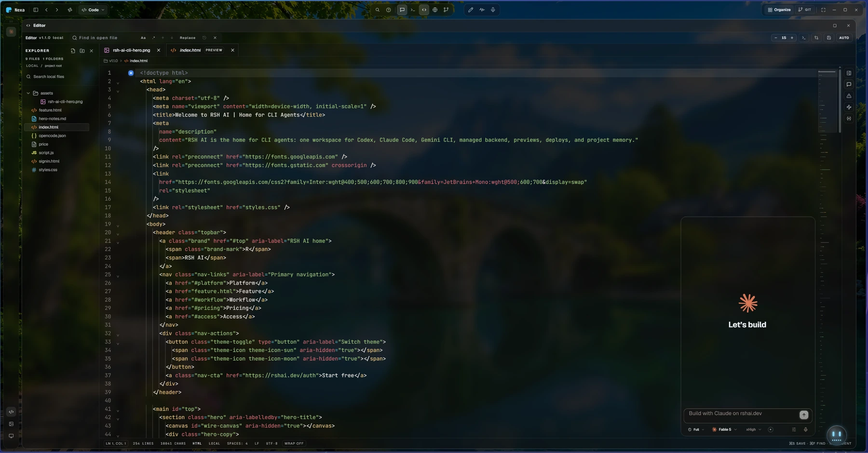The width and height of the screenshot is (868, 453).
Task: Open the xHigh effort dropdown
Action: [754, 429]
